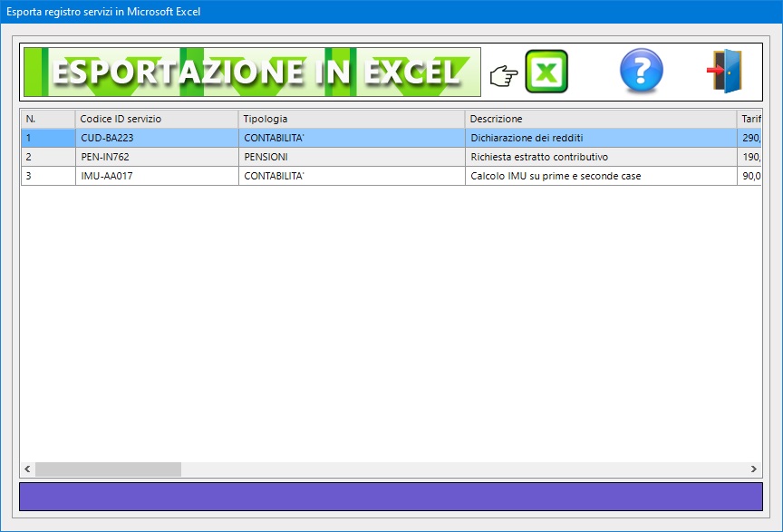Select the IMU-AA017 service code cell
Image resolution: width=783 pixels, height=532 pixels.
tap(157, 176)
